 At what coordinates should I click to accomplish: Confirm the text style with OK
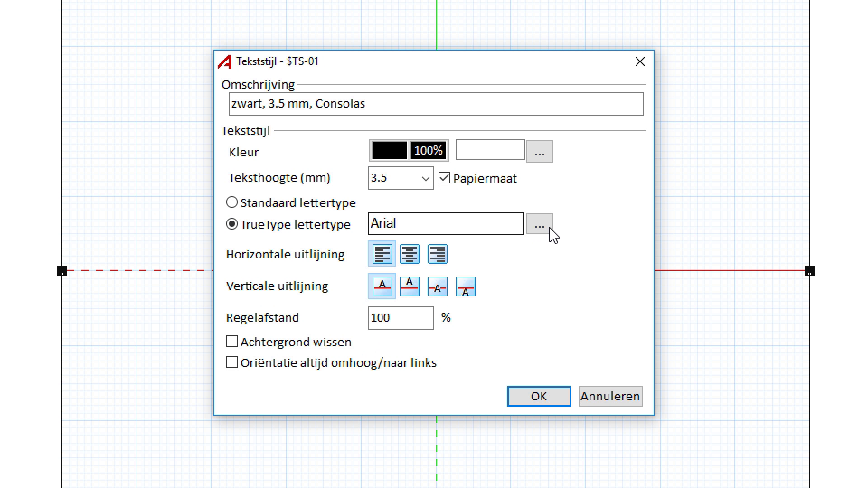click(x=539, y=396)
